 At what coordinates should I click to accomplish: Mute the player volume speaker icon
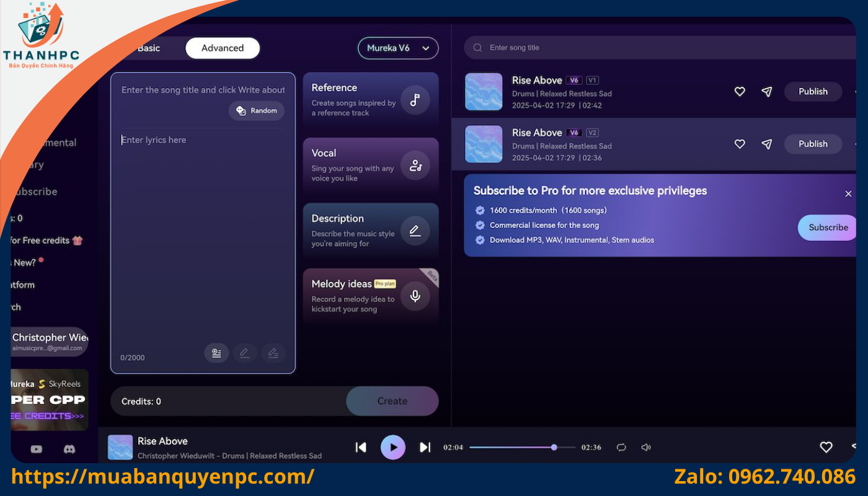646,447
